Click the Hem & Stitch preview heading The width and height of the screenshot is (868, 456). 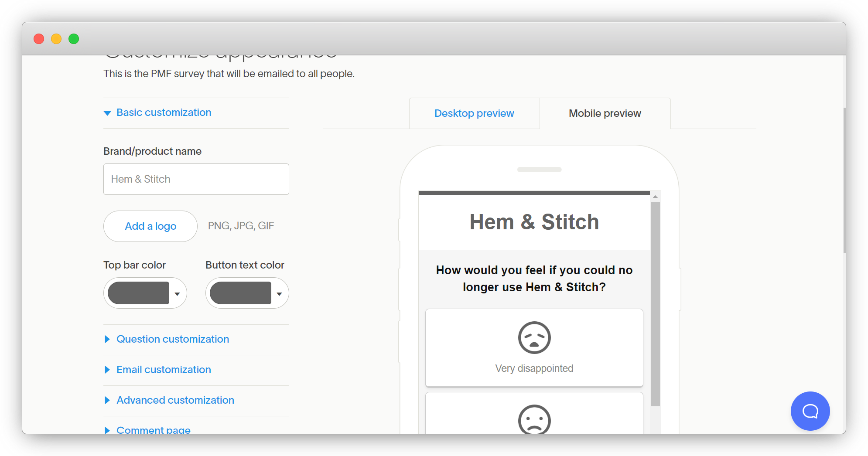click(534, 222)
